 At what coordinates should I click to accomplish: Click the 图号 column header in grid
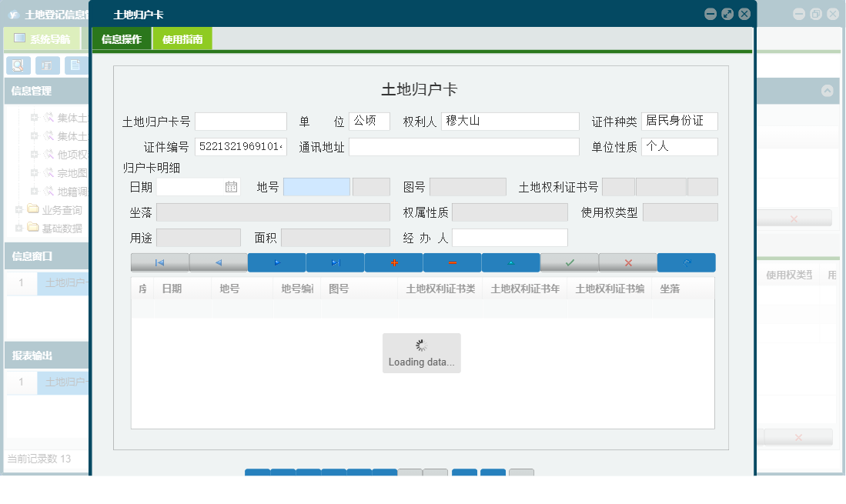click(x=359, y=289)
